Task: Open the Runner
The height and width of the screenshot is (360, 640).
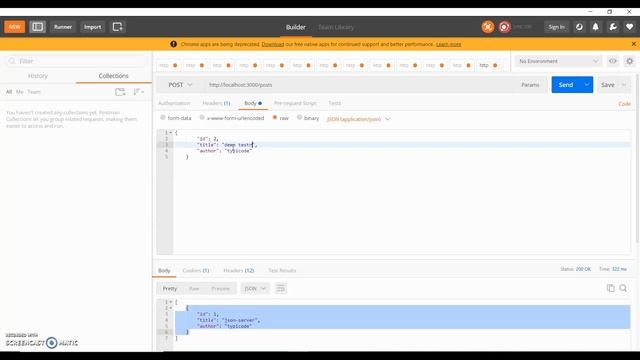Action: coord(63,27)
